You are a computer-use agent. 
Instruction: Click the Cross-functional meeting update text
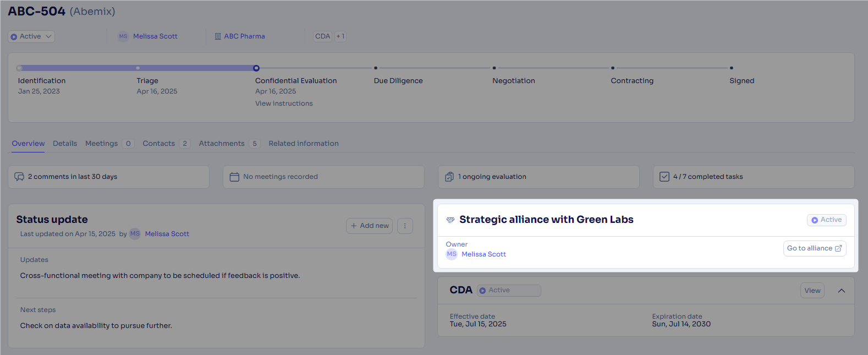click(160, 276)
